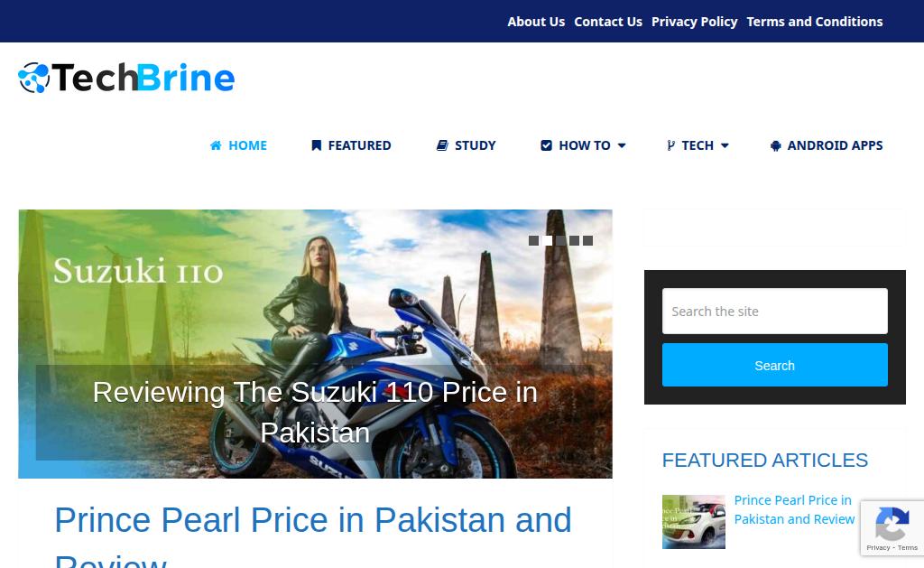Click the check-square icon beside HOW TO
Viewport: 924px width, 568px height.
click(546, 145)
